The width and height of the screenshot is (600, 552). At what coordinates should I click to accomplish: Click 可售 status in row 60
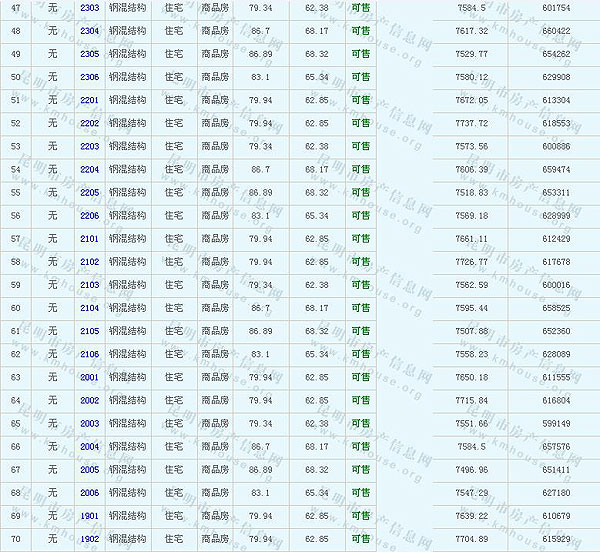360,308
